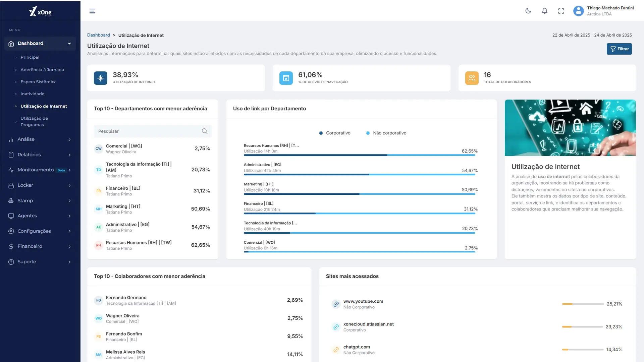Click link icon beside www.youtube.com
This screenshot has height=362, width=644.
336,304
